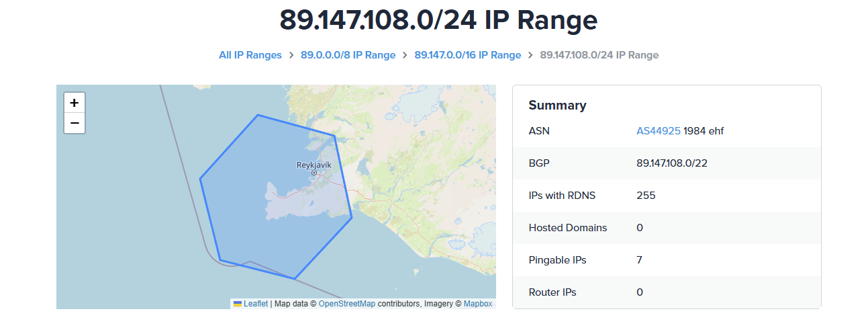
Task: Click the 1984 ehf organization name
Action: [x=704, y=131]
